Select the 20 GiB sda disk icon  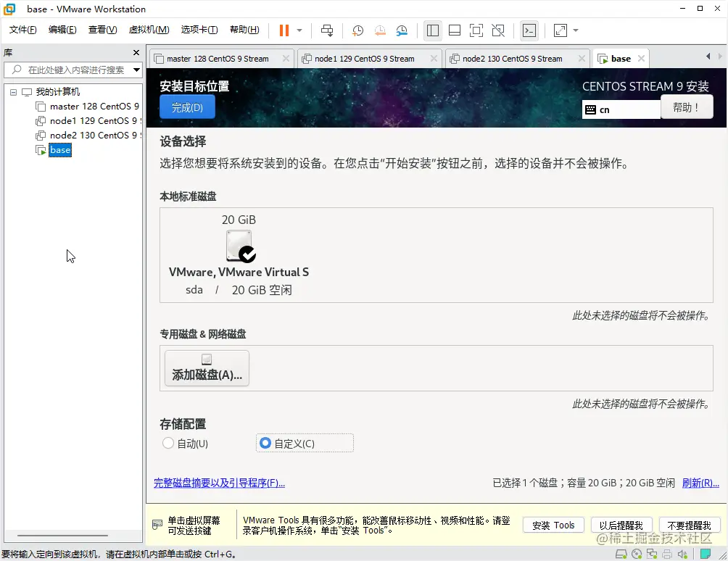(x=240, y=246)
